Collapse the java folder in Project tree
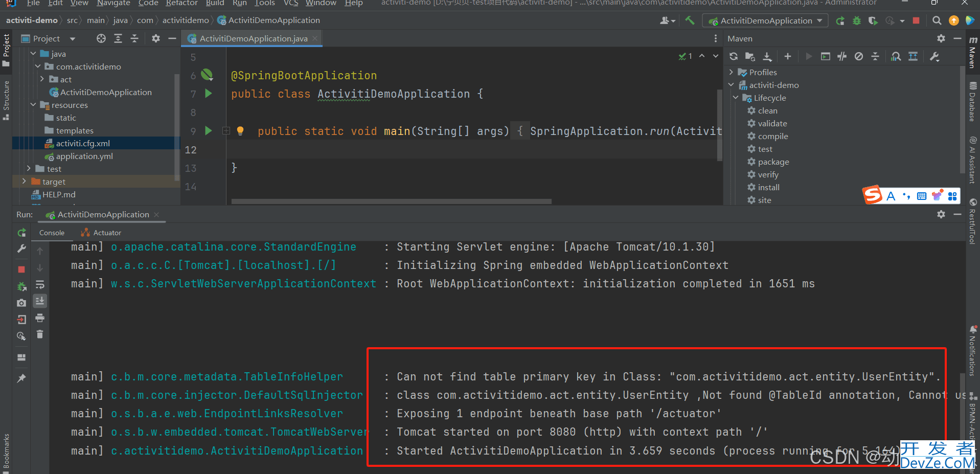Viewport: 980px width, 474px height. click(x=33, y=53)
